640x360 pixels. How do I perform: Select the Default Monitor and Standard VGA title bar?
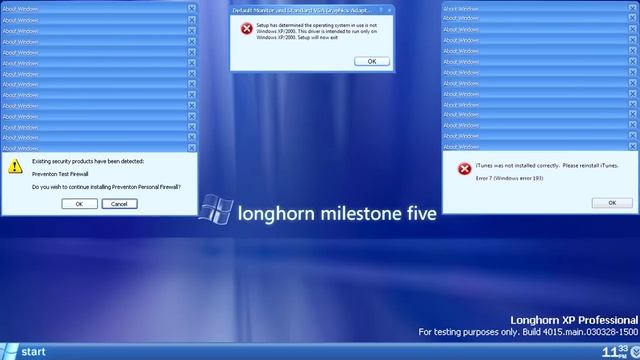point(312,10)
